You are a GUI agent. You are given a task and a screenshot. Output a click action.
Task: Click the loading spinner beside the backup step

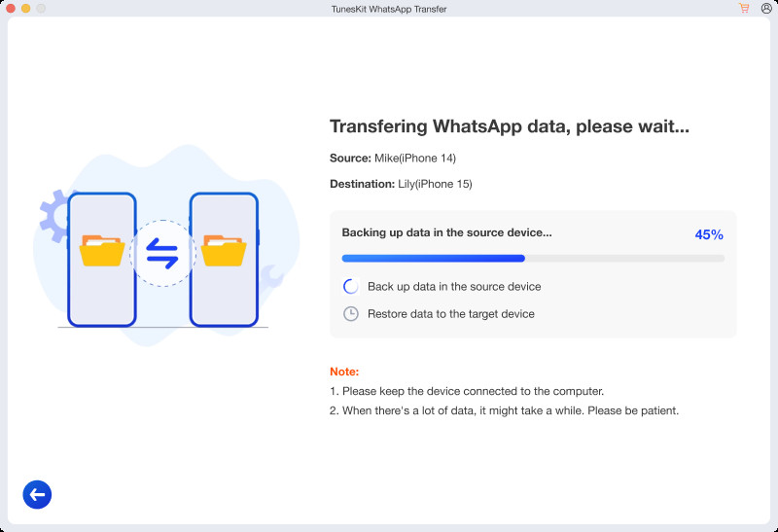351,287
